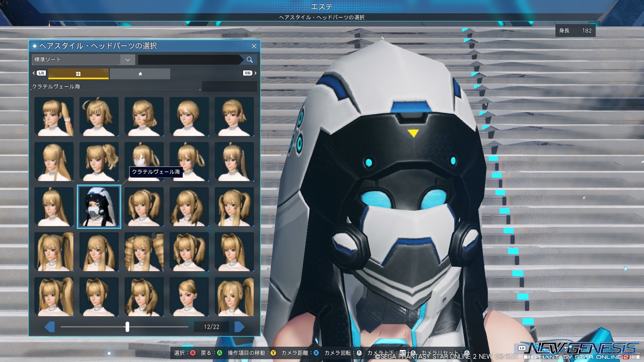Choose the side ponytail with ribbon tie hairstyle
This screenshot has width=644, height=362.
tap(54, 116)
